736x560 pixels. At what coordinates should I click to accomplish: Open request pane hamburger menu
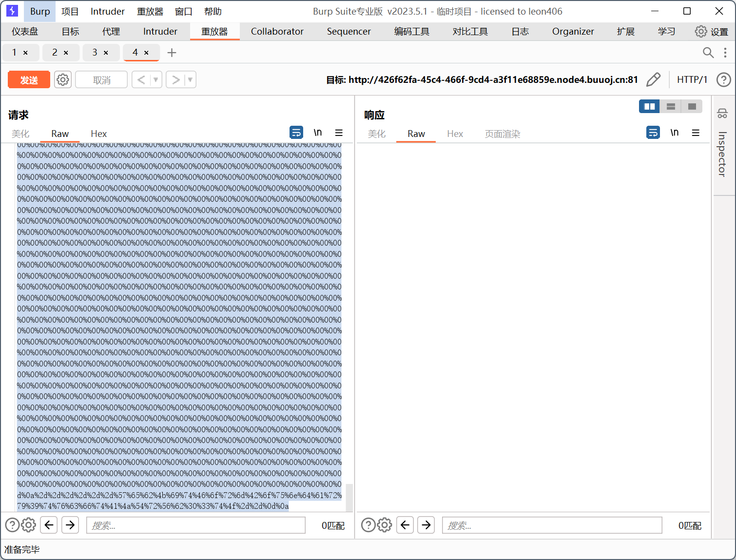click(339, 133)
